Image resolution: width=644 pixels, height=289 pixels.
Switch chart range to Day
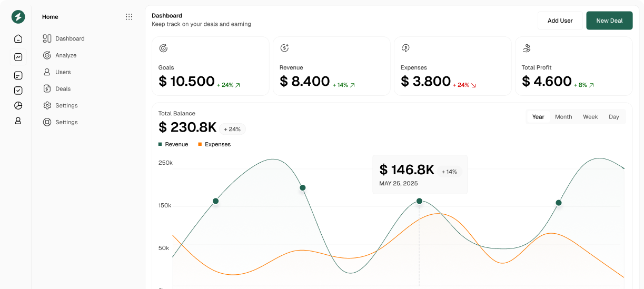pos(614,117)
